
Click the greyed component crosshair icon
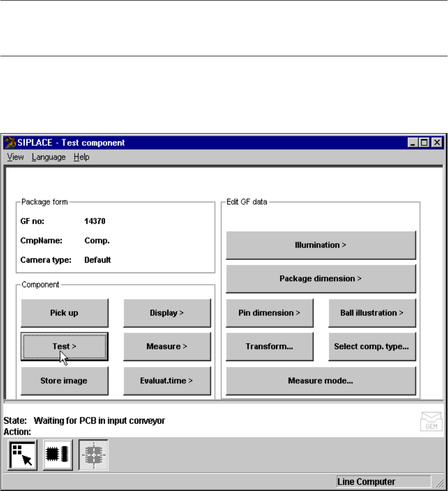tap(93, 455)
